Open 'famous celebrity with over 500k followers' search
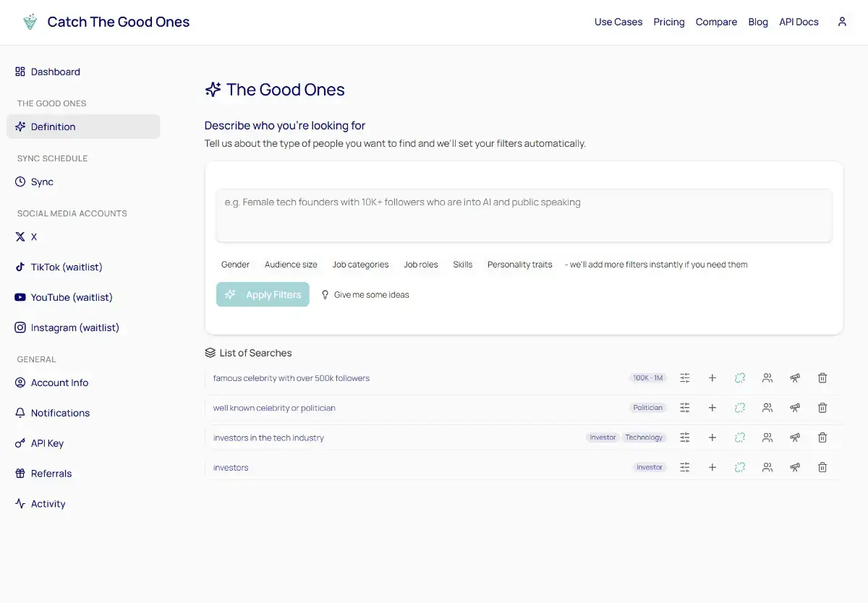The height and width of the screenshot is (603, 868). click(x=292, y=378)
